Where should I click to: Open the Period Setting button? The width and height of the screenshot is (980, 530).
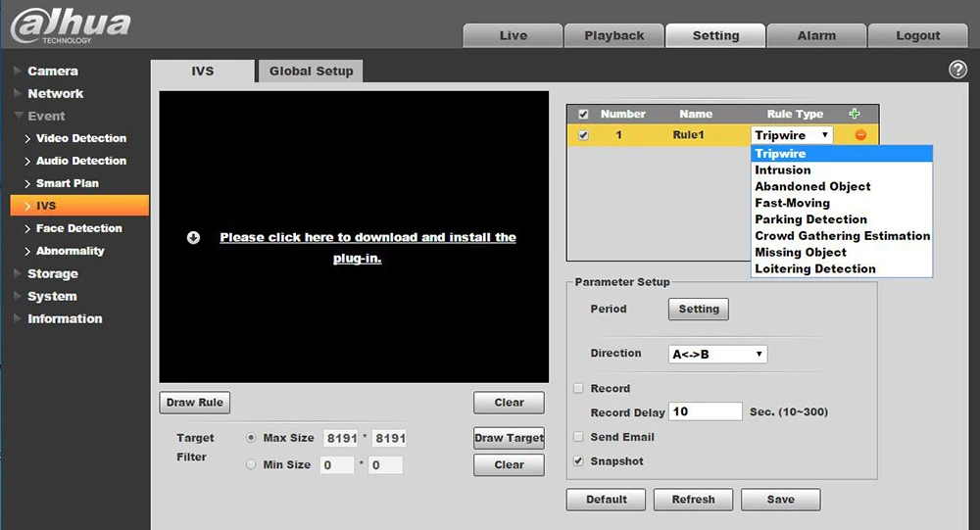pyautogui.click(x=699, y=309)
